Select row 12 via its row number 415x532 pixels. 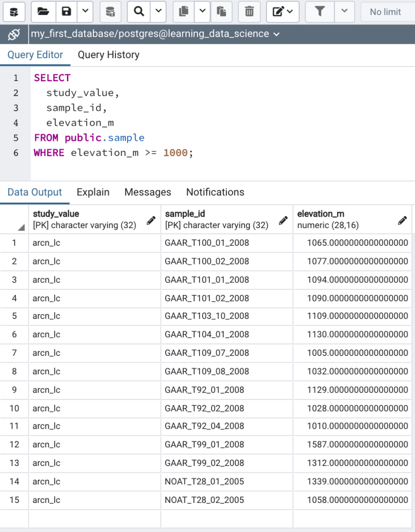pos(15,445)
